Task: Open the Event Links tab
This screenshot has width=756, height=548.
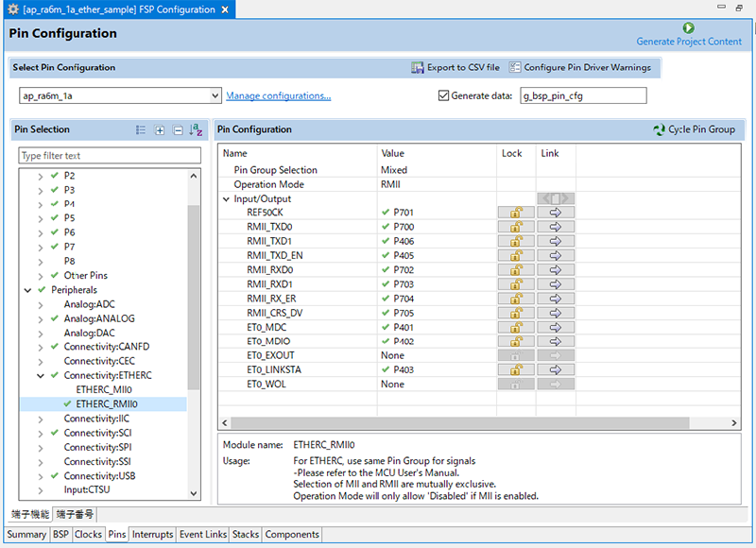Action: (203, 535)
